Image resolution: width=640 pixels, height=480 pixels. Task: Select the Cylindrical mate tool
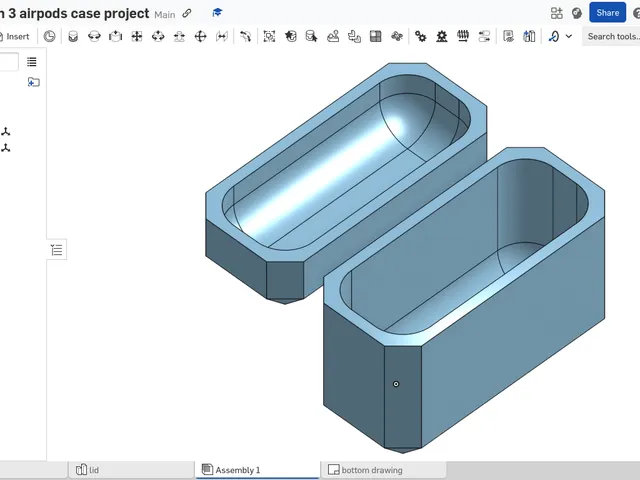[x=158, y=36]
